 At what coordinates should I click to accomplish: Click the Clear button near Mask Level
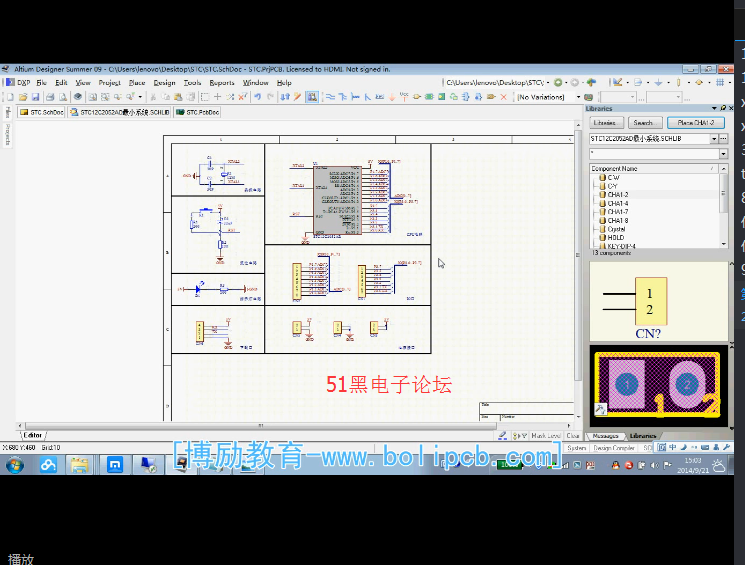(x=573, y=435)
